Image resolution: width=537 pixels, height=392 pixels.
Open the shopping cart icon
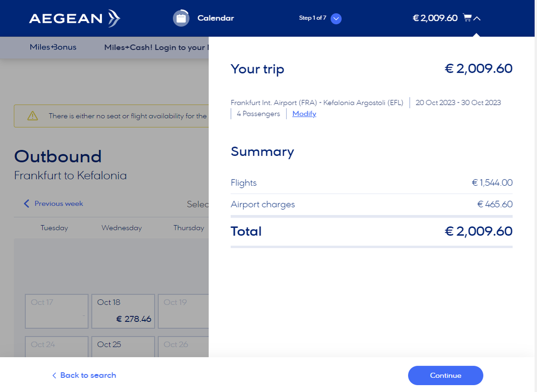coord(467,18)
